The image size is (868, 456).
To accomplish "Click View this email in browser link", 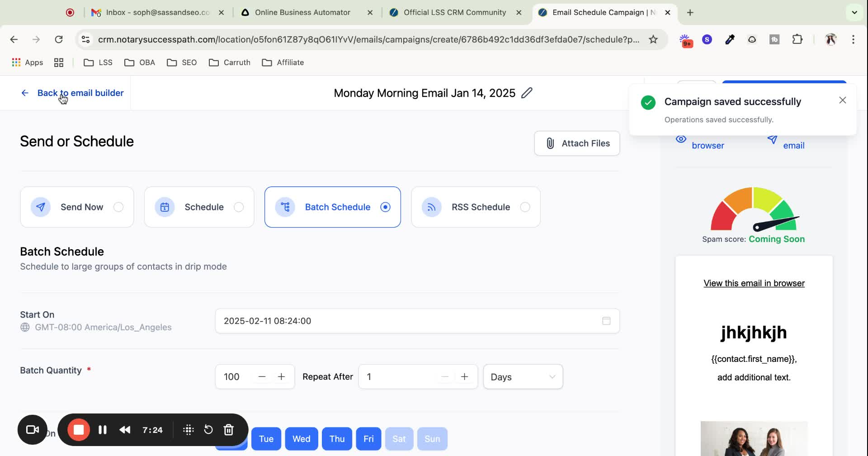I will click(754, 283).
